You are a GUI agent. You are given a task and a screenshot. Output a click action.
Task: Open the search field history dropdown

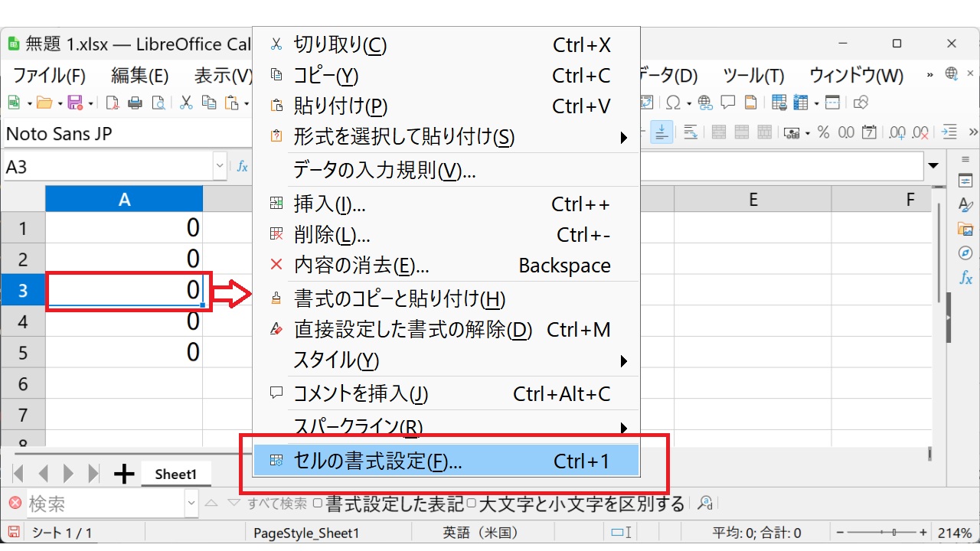(191, 504)
